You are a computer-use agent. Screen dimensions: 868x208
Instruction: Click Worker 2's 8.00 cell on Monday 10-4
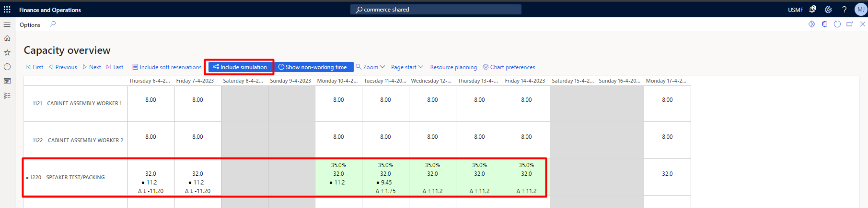click(338, 140)
